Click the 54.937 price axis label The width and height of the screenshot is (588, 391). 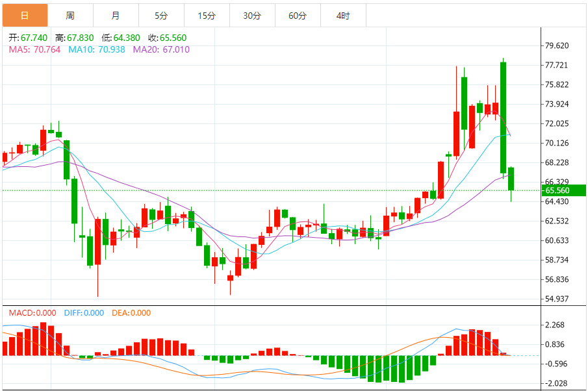point(557,299)
